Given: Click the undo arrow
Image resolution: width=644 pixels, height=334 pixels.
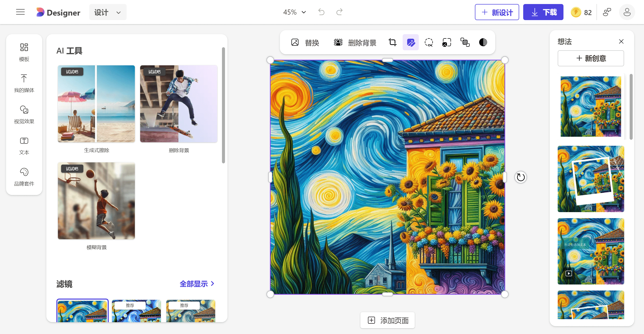Looking at the screenshot, I should [321, 12].
